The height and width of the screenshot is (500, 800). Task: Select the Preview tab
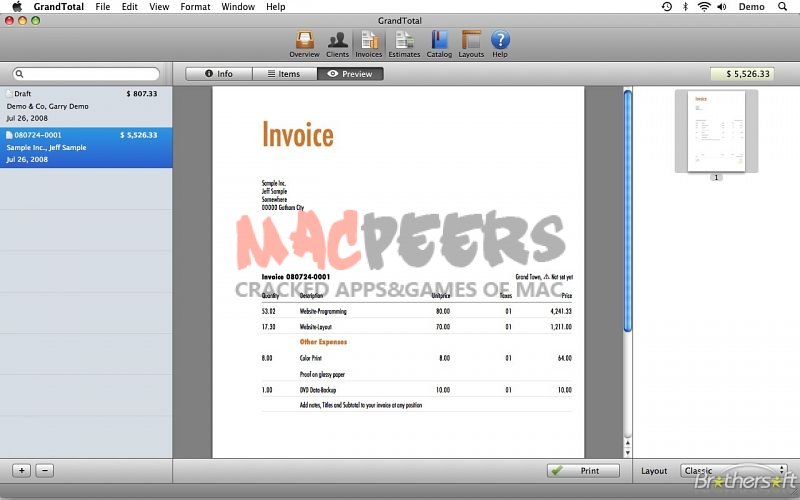(350, 74)
